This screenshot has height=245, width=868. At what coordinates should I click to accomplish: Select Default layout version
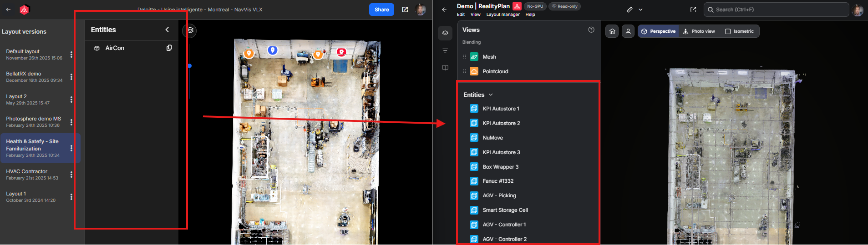point(34,55)
